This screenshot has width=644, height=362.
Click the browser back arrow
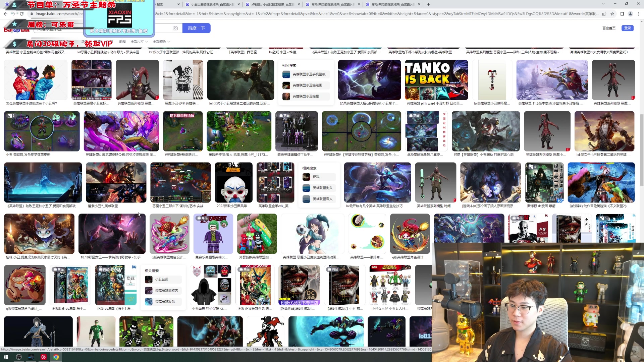5,14
